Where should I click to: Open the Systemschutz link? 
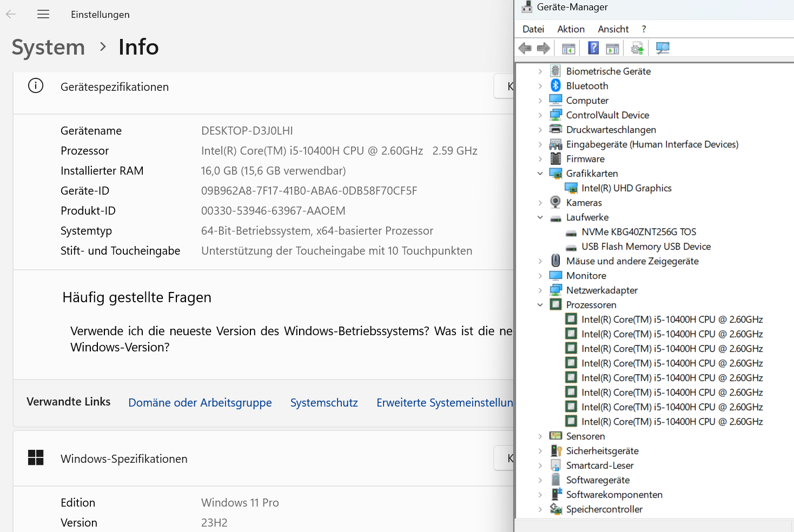tap(324, 403)
